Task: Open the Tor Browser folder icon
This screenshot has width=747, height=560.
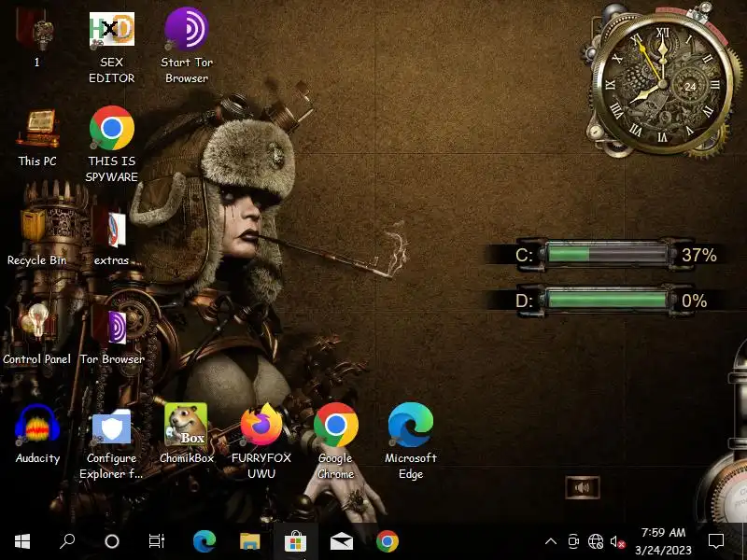Action: [x=112, y=335]
